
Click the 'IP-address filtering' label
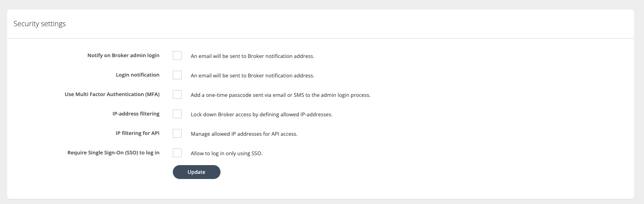pos(136,114)
